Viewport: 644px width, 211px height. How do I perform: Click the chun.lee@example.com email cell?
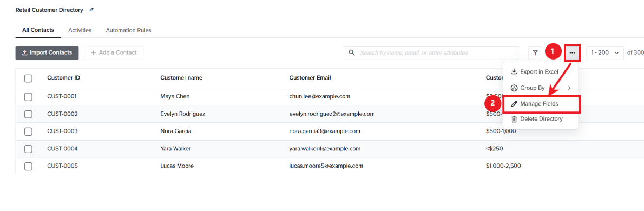pos(319,96)
